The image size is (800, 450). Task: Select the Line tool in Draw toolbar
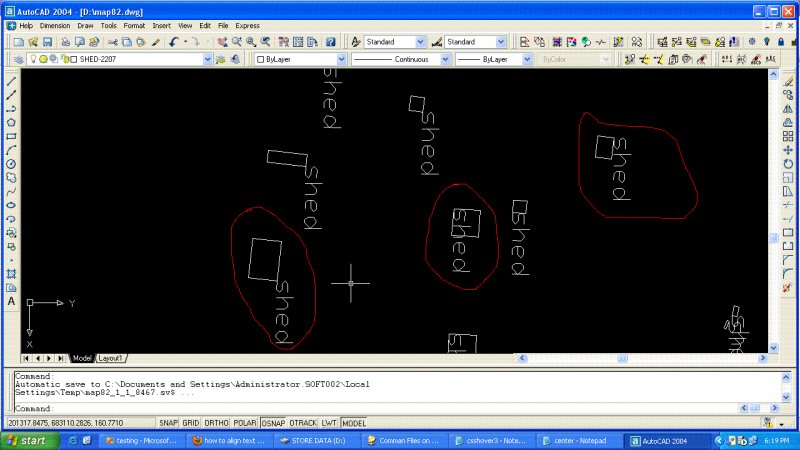point(11,81)
